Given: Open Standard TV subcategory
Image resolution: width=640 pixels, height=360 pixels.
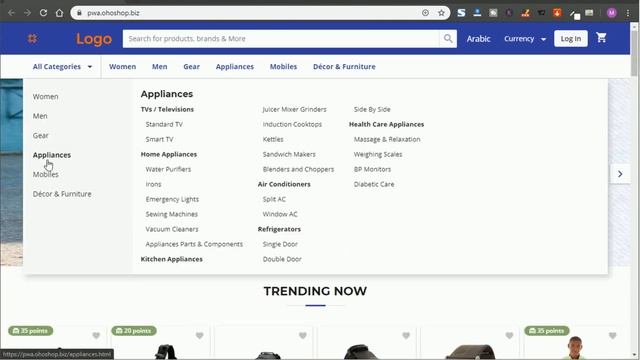Looking at the screenshot, I should (164, 124).
